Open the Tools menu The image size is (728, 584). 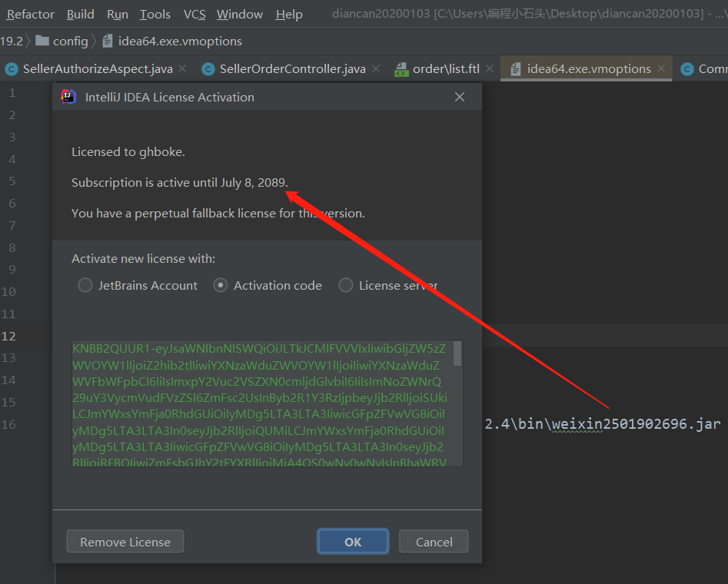(155, 15)
